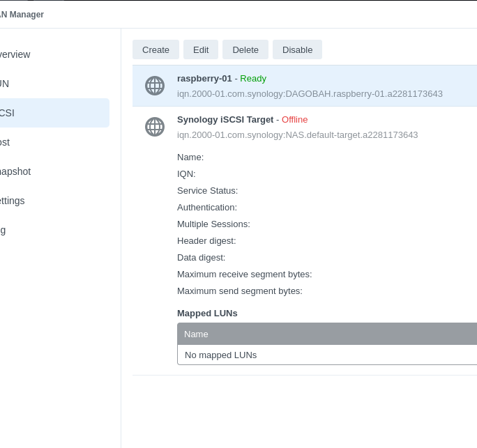Click the Authentication label
This screenshot has width=477, height=448.
pos(207,208)
